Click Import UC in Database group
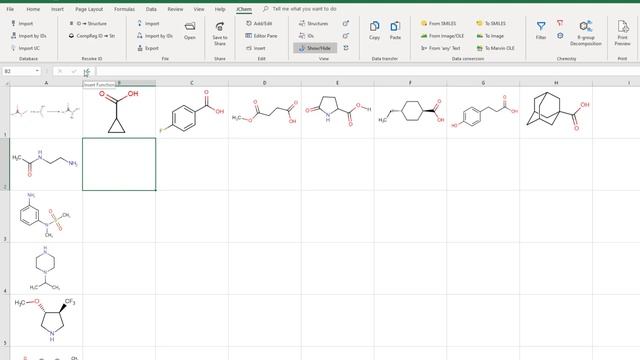The width and height of the screenshot is (640, 360). click(25, 48)
